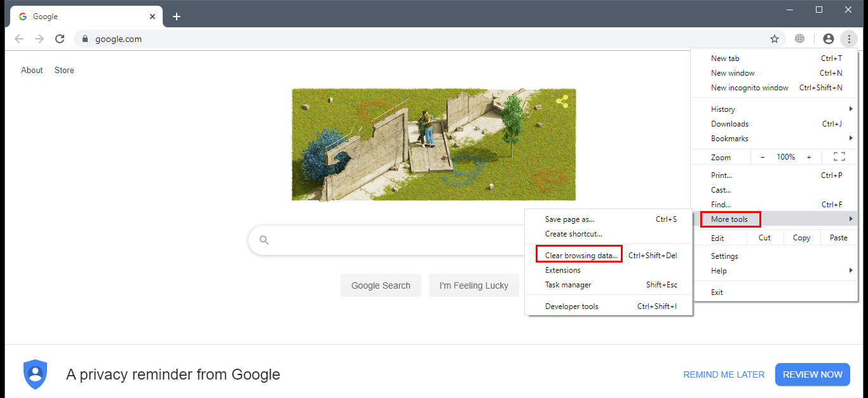Click the magnifier icon in search box

point(264,240)
